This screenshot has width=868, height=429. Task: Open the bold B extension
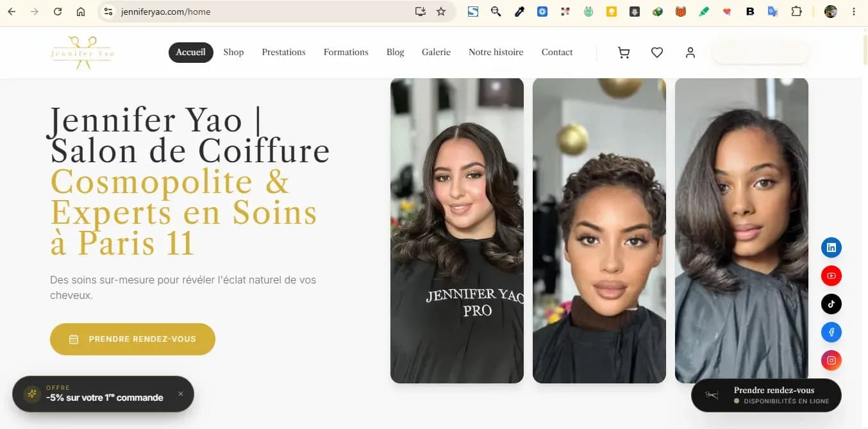pyautogui.click(x=750, y=12)
